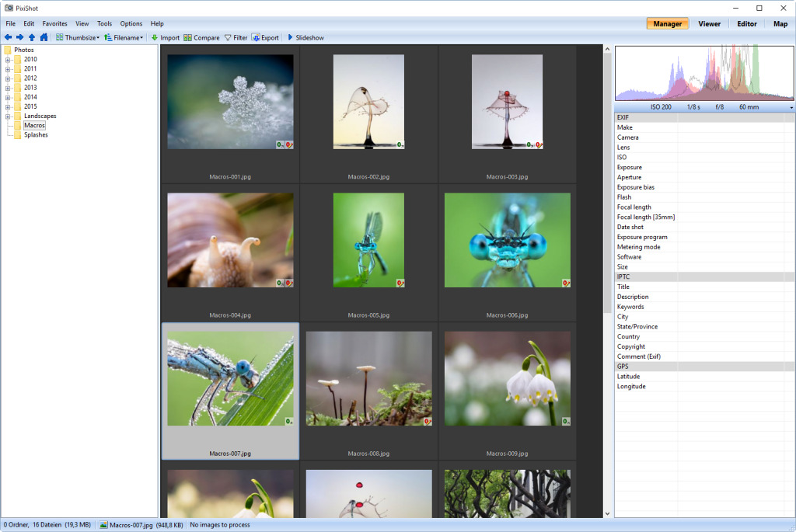Open the Tools menu

pyautogui.click(x=104, y=24)
